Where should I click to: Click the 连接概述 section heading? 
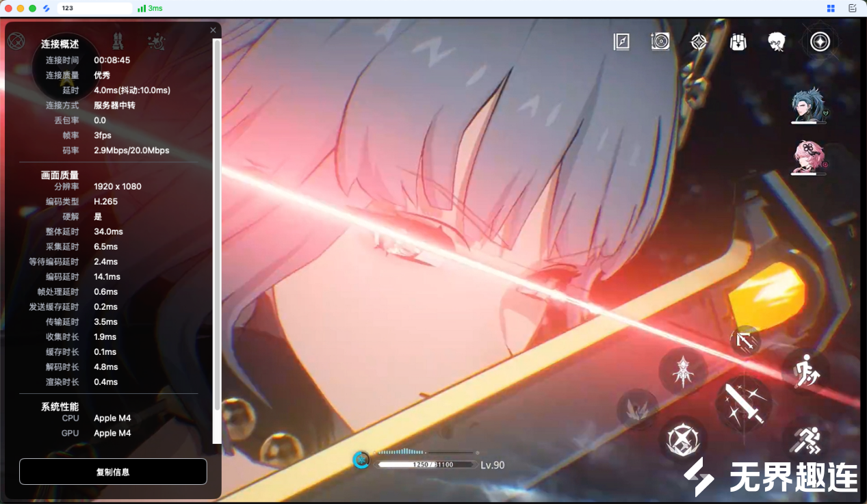tap(60, 44)
